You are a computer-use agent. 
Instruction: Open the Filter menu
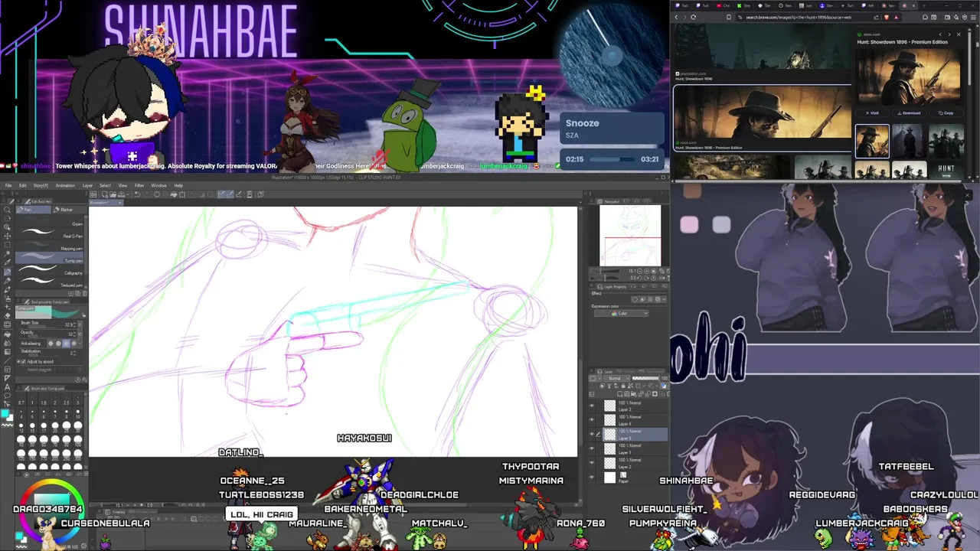click(x=139, y=185)
